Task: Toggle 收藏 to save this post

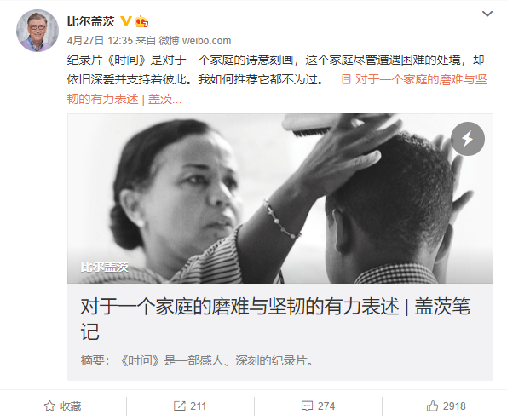Action: [x=63, y=406]
